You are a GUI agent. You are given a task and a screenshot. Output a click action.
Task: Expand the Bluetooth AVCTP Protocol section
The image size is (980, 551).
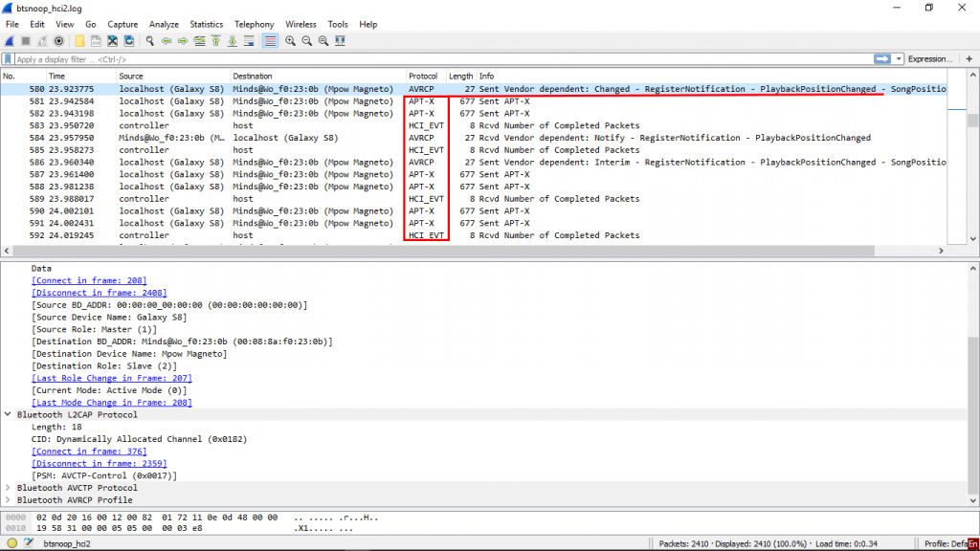(x=9, y=488)
